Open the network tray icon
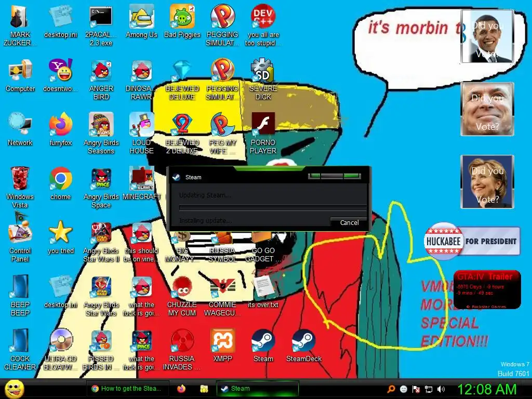The width and height of the screenshot is (532, 399). click(x=429, y=389)
